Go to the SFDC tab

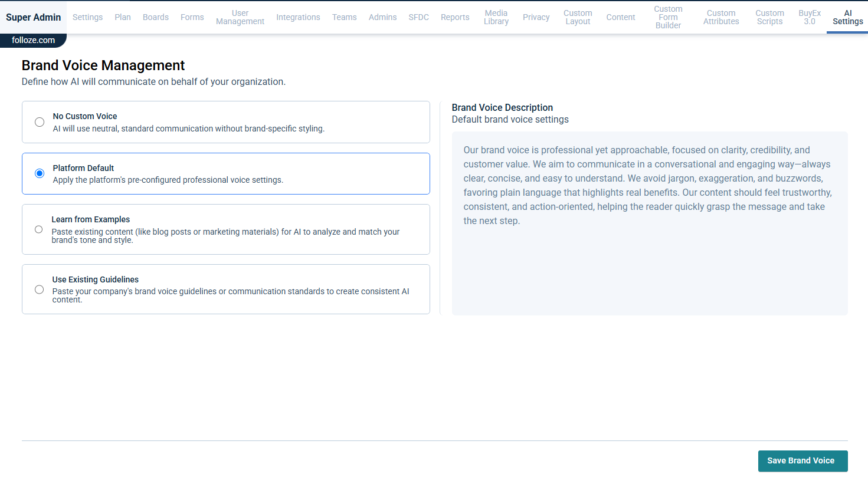pos(418,17)
